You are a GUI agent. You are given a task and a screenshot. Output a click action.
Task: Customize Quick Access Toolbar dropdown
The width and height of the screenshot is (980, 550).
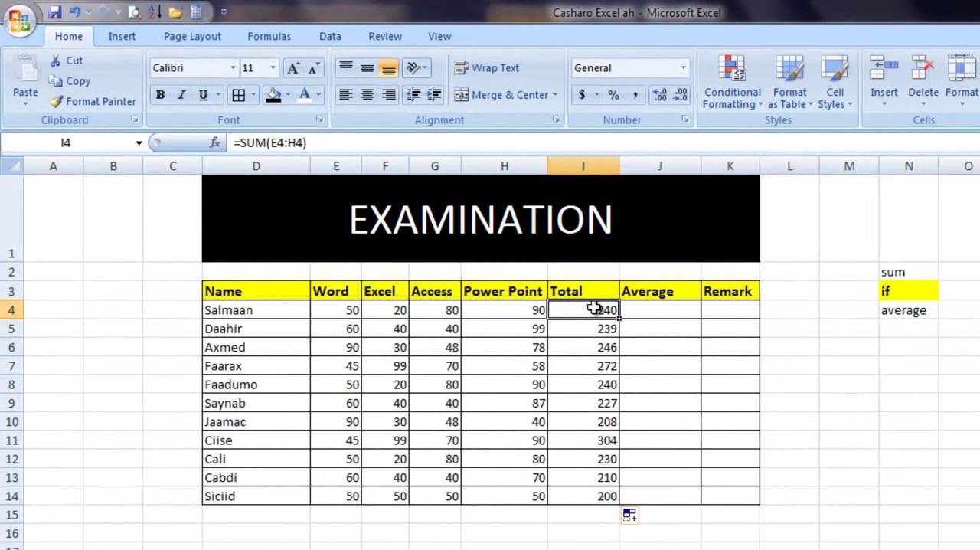(224, 12)
